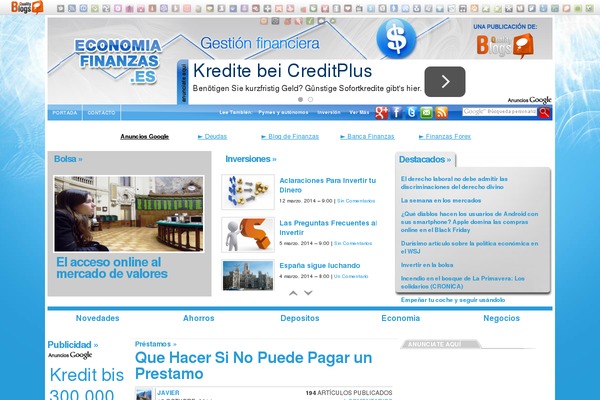
Task: Click the ANUNCIATE AQUI banner
Action: point(440,344)
